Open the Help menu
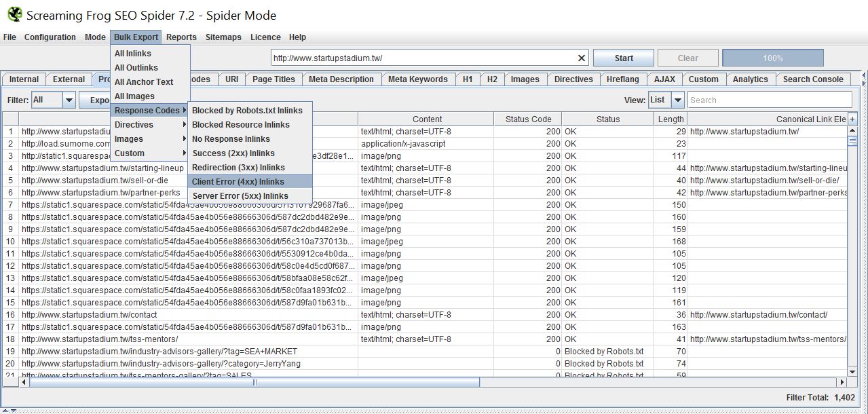The image size is (868, 414). (x=297, y=37)
